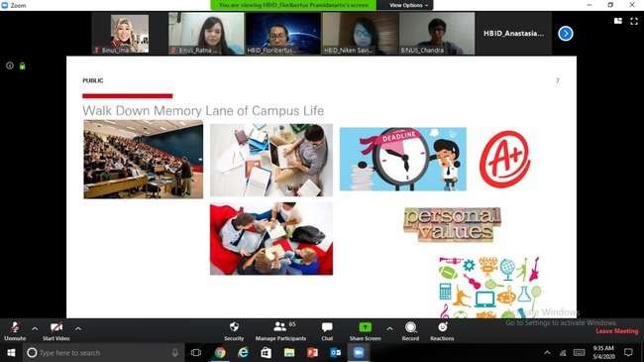Viewport: 644px width, 362px height.
Task: Leave Meeting using the red link
Action: coord(617,330)
